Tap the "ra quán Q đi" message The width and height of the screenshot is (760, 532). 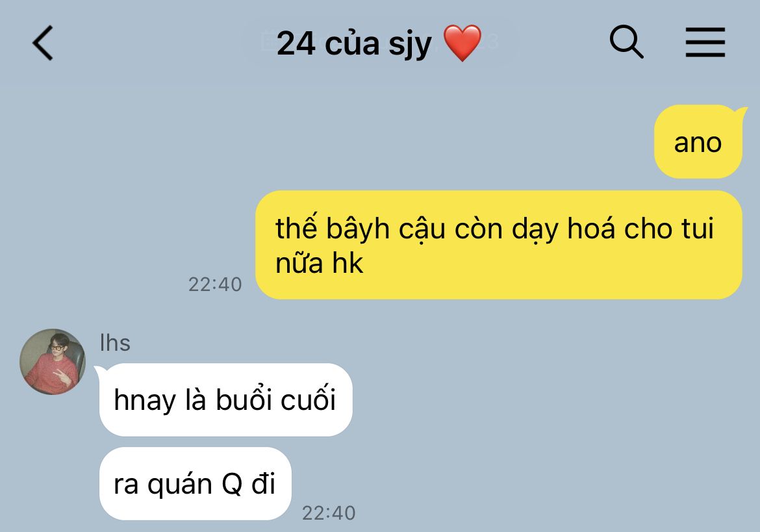coord(196,483)
